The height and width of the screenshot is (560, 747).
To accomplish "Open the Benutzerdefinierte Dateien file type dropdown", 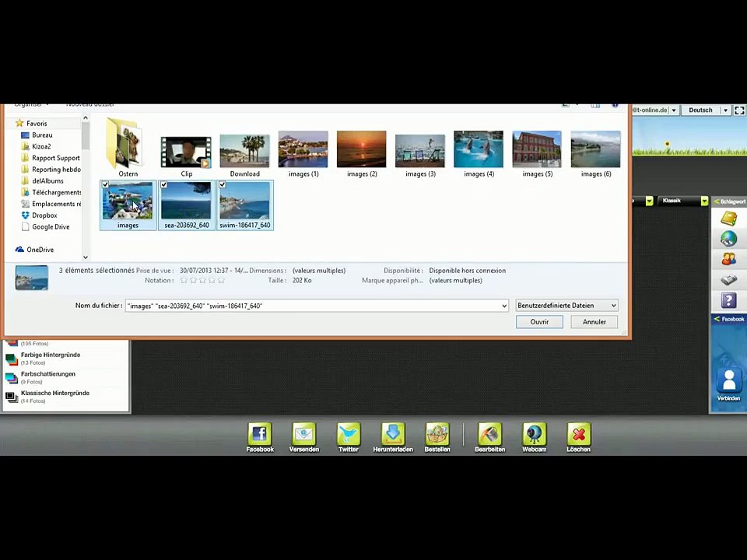I will coord(567,305).
